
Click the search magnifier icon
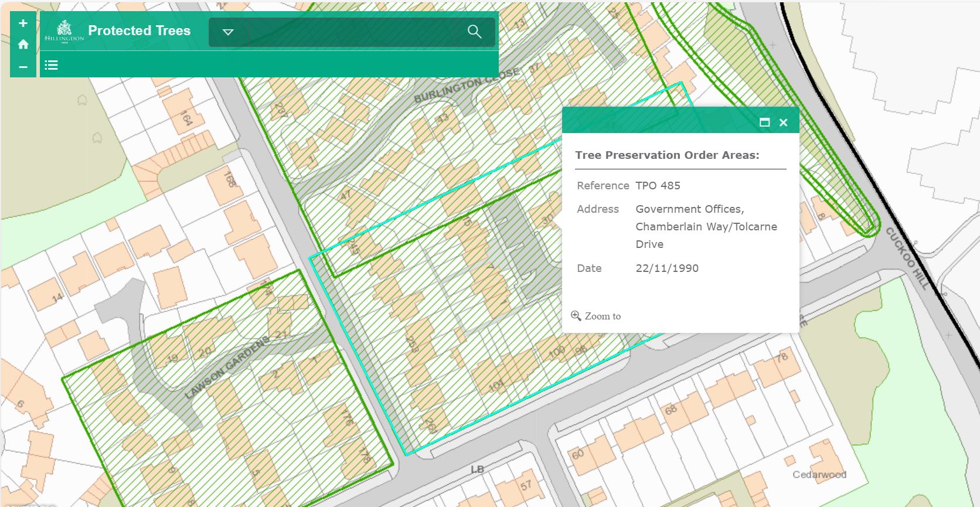pyautogui.click(x=475, y=32)
